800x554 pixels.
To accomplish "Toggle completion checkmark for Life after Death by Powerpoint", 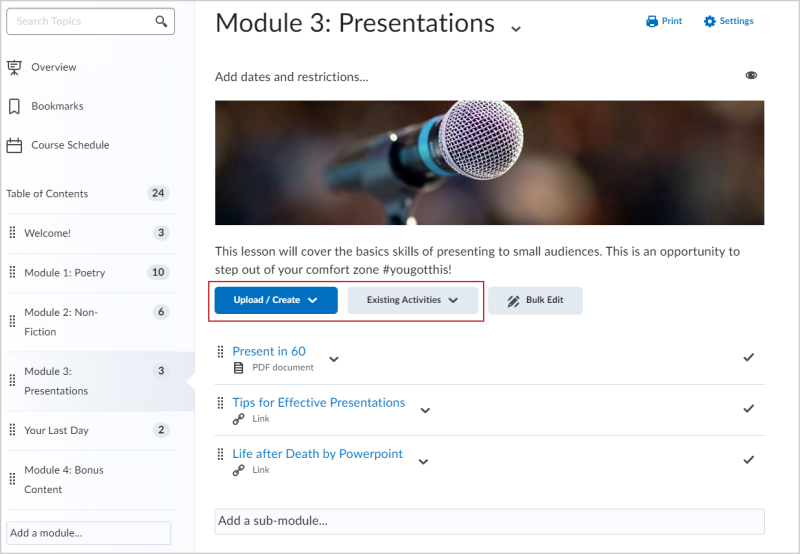I will pyautogui.click(x=748, y=459).
